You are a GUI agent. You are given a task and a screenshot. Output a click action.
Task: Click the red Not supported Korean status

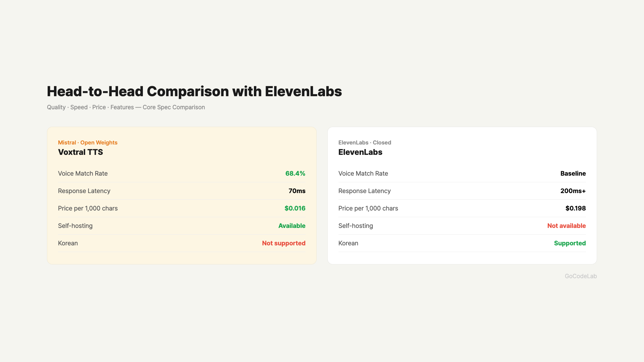click(x=283, y=243)
